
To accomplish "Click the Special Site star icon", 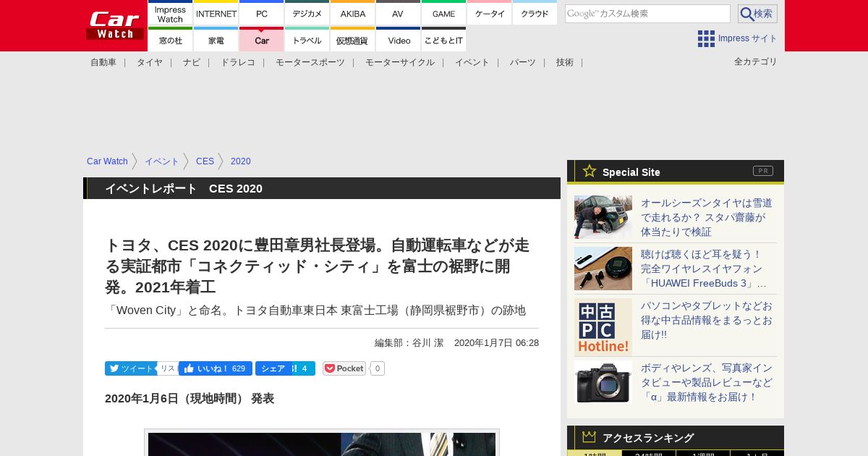I will [590, 171].
